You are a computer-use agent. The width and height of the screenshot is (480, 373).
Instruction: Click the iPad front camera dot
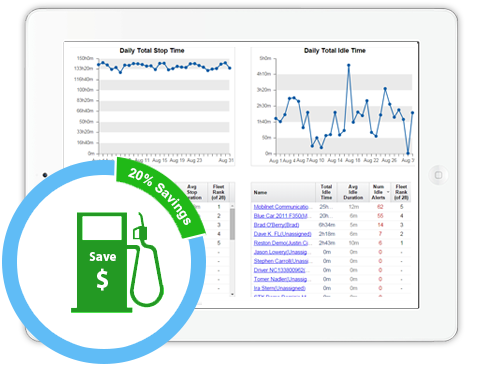click(45, 175)
